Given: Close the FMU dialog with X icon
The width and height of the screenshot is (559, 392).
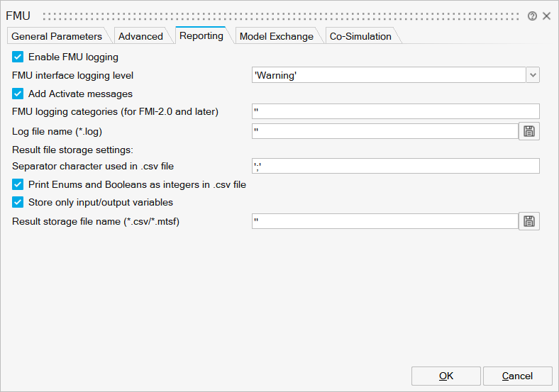Looking at the screenshot, I should [x=547, y=16].
